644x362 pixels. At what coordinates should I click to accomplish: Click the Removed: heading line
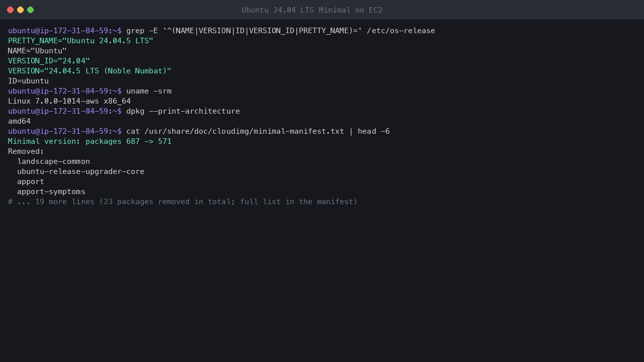point(26,151)
